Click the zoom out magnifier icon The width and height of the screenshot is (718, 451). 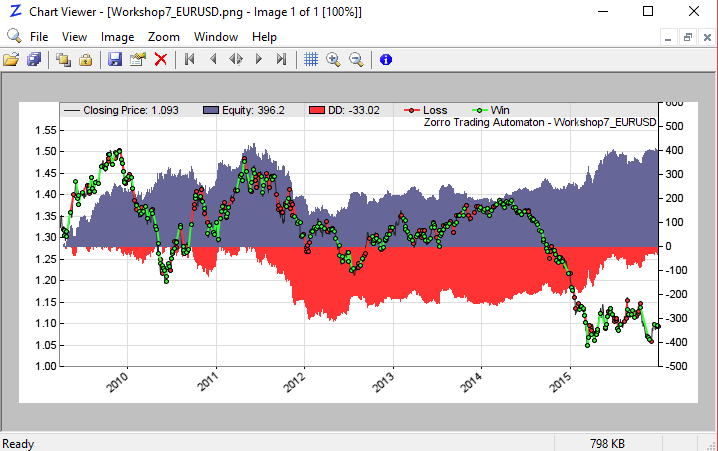(356, 60)
